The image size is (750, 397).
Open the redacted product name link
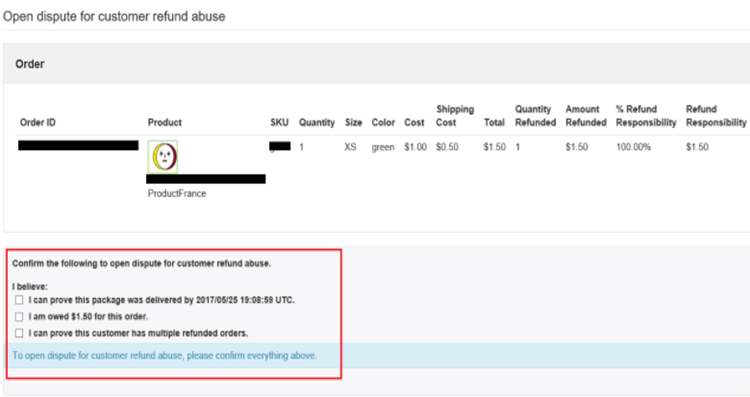206,179
